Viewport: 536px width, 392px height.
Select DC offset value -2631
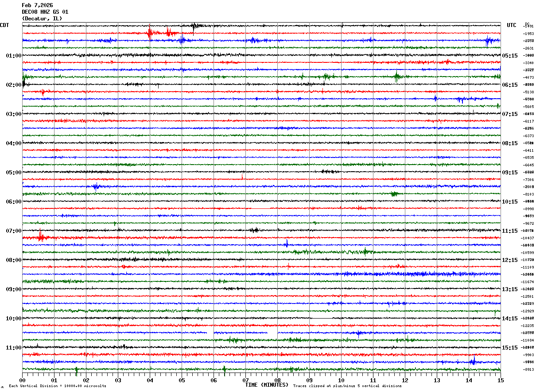[x=528, y=48]
